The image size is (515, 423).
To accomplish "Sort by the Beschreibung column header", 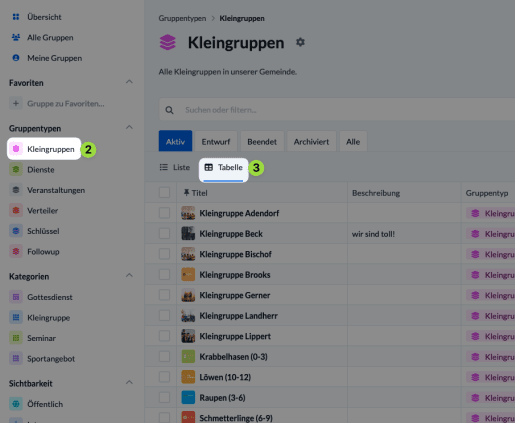I will pos(376,193).
